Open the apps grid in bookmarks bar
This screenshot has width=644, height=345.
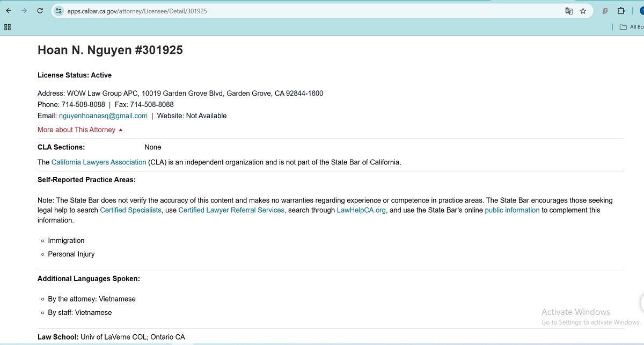click(8, 27)
